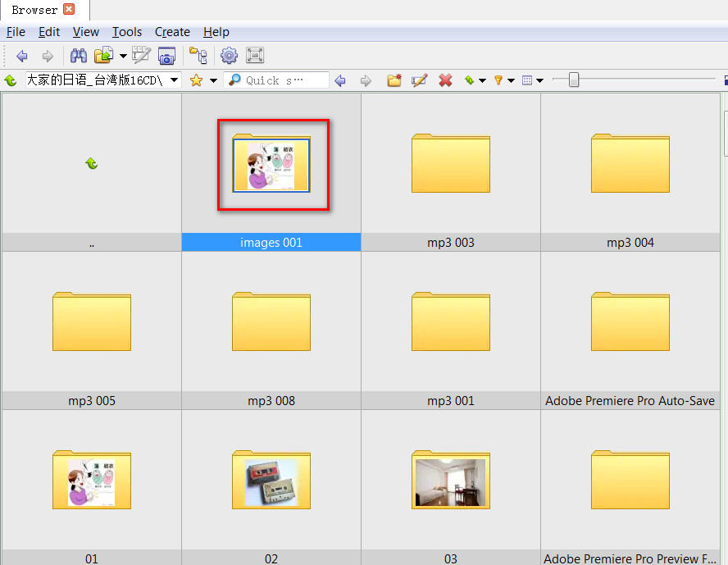Select folder 03 with room preview
The image size is (728, 565).
pyautogui.click(x=451, y=480)
